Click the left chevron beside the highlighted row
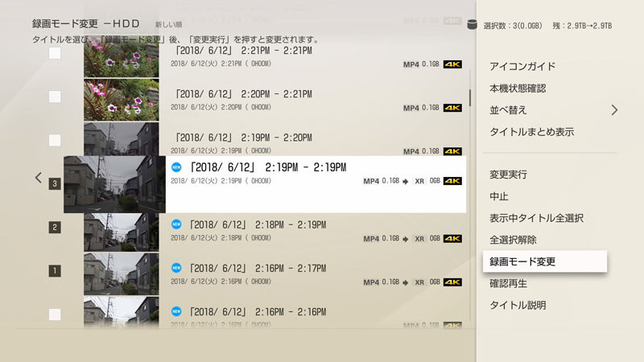 coord(38,178)
